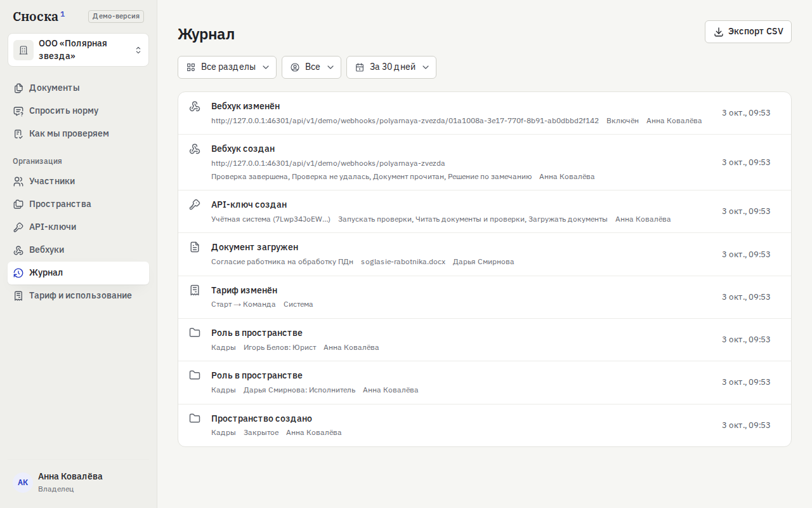The width and height of the screenshot is (812, 508).
Task: Open the 'За 30 дней' period dropdown
Action: pos(391,67)
